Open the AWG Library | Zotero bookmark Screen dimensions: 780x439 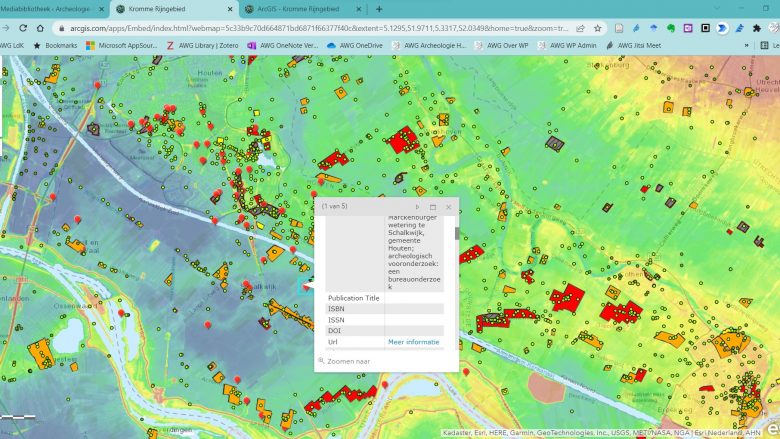[207, 45]
